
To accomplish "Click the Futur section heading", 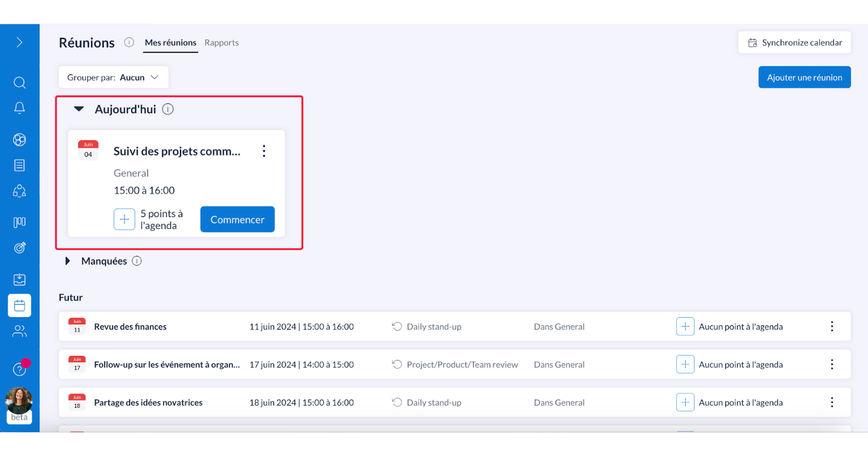I will pyautogui.click(x=71, y=297).
